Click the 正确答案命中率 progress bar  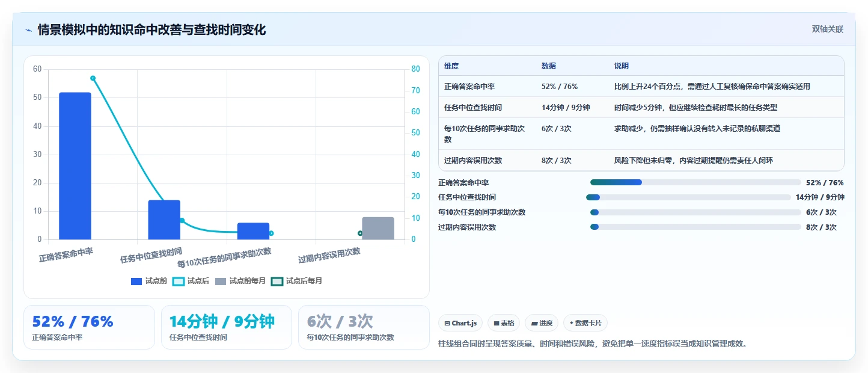tap(695, 182)
